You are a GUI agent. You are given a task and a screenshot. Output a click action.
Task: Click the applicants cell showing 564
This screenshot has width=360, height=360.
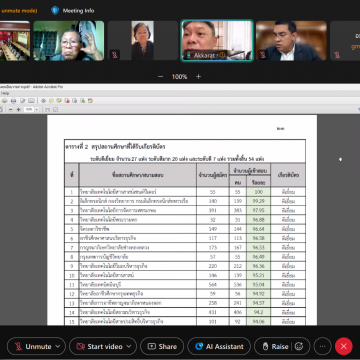pos(213,285)
